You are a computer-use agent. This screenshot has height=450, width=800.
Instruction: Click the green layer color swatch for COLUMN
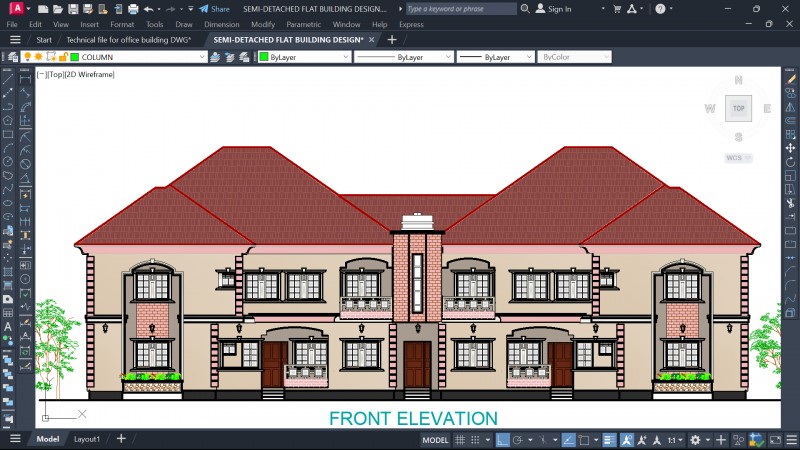click(x=74, y=57)
